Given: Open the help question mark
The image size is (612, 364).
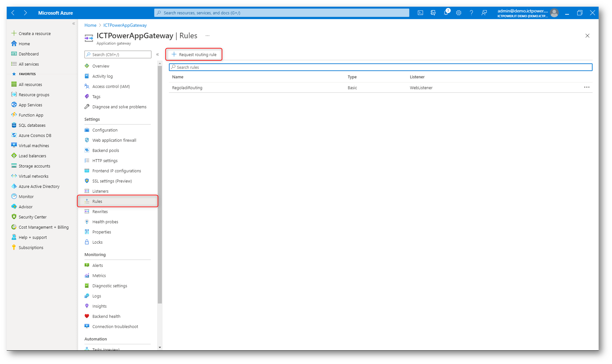Looking at the screenshot, I should [x=471, y=13].
